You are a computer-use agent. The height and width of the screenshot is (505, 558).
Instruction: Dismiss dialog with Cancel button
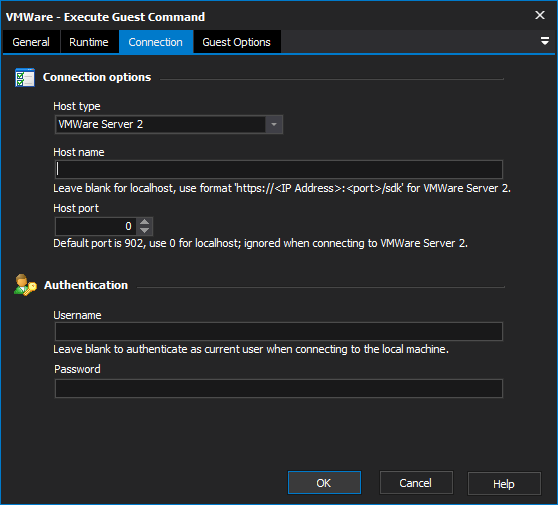click(416, 483)
